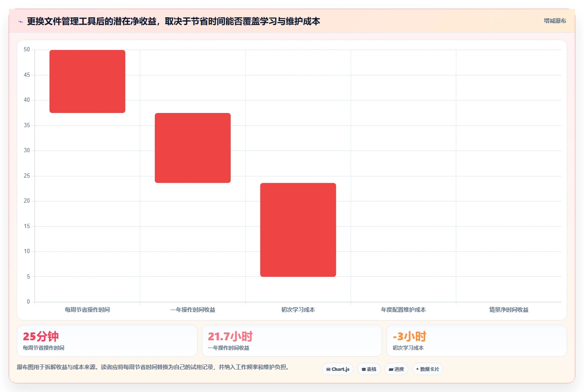Select the 表格 chip
Image resolution: width=584 pixels, height=392 pixels.
tap(369, 369)
